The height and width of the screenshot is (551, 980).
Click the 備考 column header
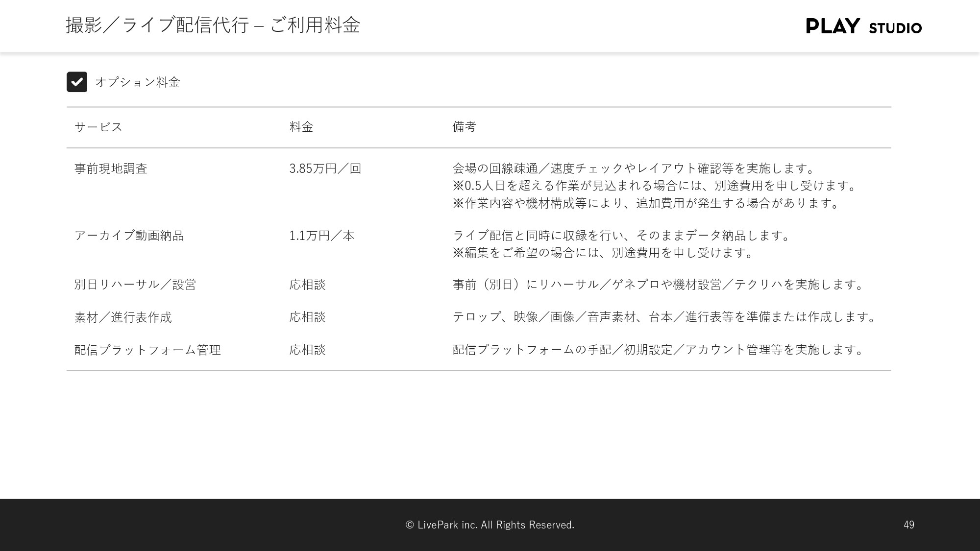tap(464, 126)
